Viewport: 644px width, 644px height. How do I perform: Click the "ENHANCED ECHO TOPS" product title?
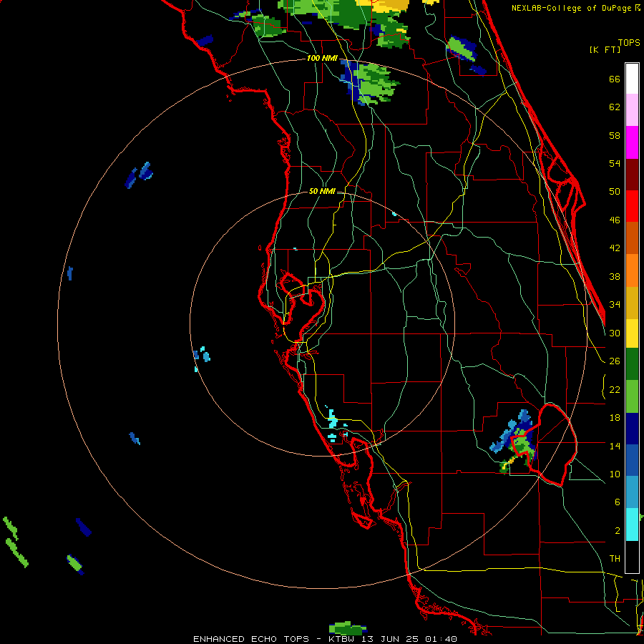point(251,639)
